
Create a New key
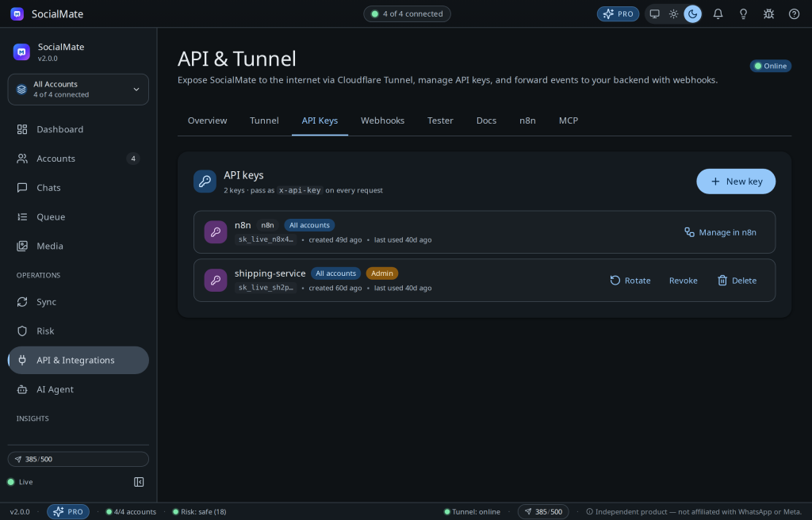736,182
